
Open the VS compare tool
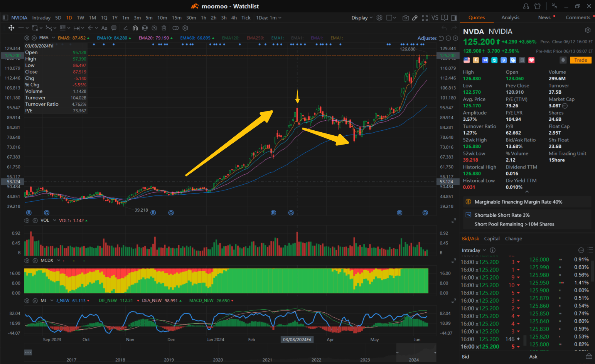[435, 18]
